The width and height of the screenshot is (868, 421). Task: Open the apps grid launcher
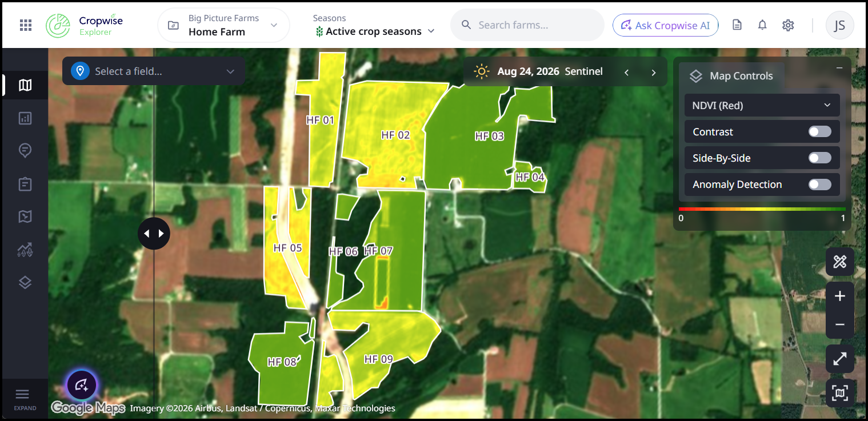[26, 25]
